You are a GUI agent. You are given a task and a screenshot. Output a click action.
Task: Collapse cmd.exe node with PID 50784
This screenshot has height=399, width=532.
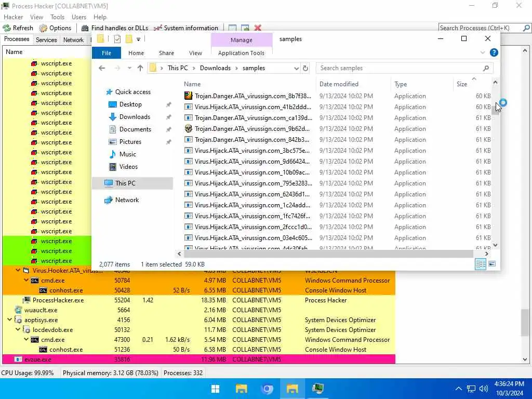point(26,280)
